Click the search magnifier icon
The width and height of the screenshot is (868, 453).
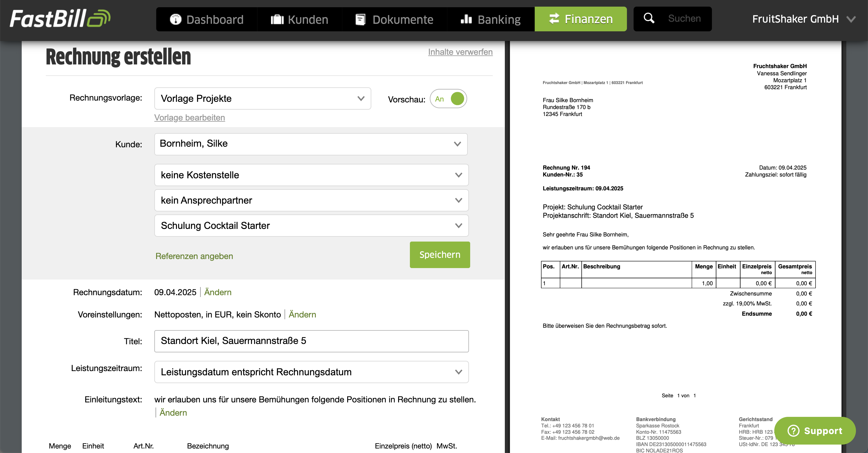point(649,18)
